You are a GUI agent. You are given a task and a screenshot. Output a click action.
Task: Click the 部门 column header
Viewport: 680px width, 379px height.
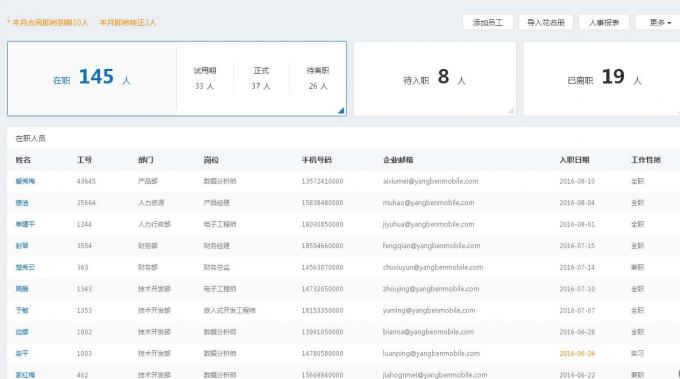click(146, 160)
